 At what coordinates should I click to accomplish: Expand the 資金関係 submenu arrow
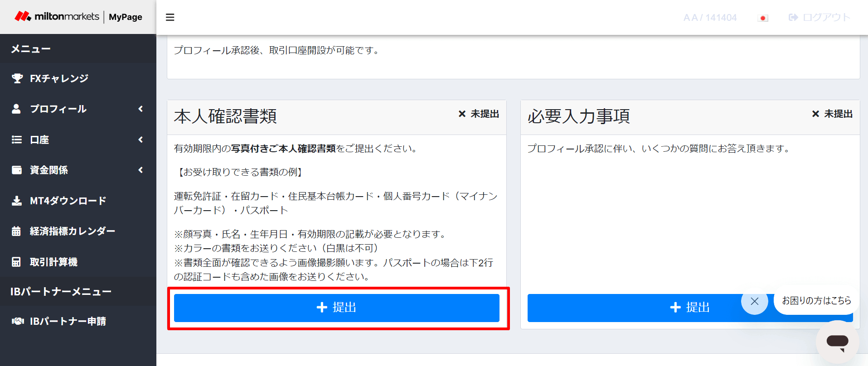click(x=141, y=170)
